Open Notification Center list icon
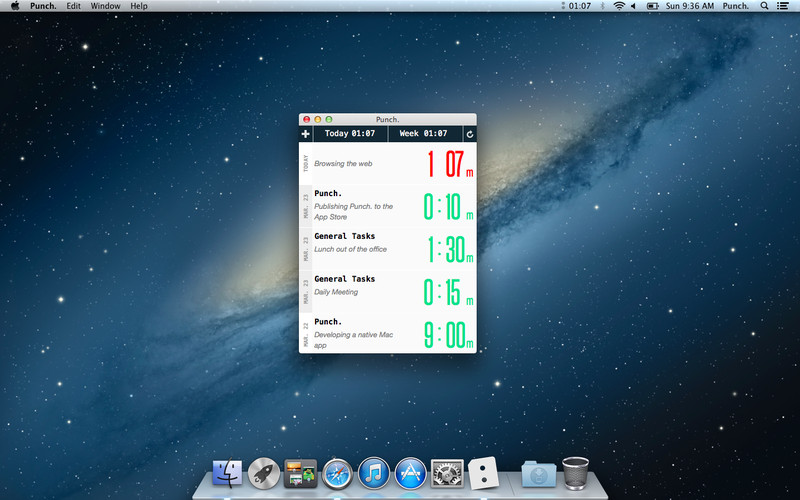This screenshot has width=800, height=500. pyautogui.click(x=782, y=6)
